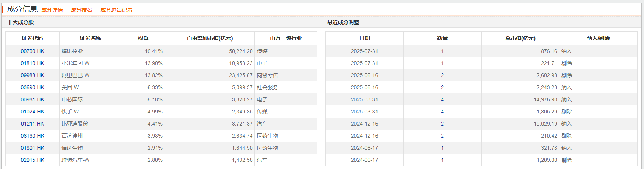Open quantity 2 for 15,029.19 纳入 row
The width and height of the screenshot is (644, 169).
[x=442, y=124]
